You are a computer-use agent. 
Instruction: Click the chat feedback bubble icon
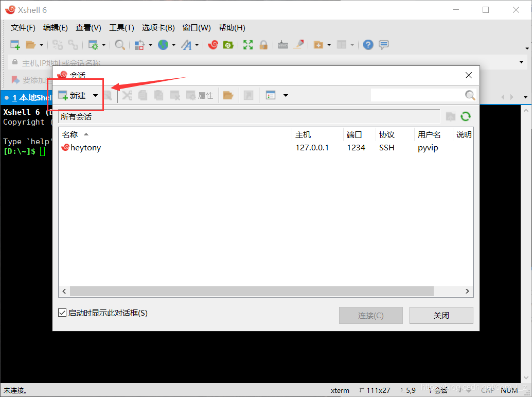384,45
